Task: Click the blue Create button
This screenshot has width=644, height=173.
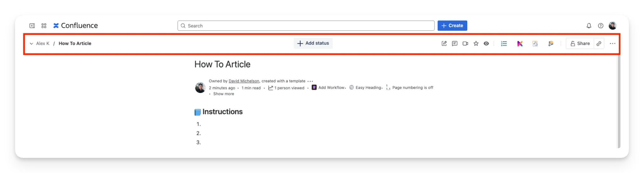Action: pos(452,25)
